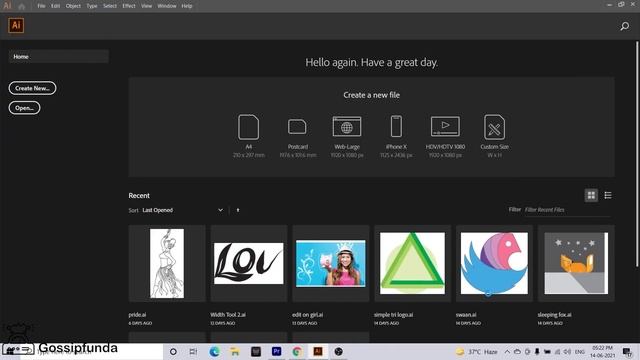Reverse sort order with the arrow icon
The width and height of the screenshot is (640, 360).
click(238, 210)
